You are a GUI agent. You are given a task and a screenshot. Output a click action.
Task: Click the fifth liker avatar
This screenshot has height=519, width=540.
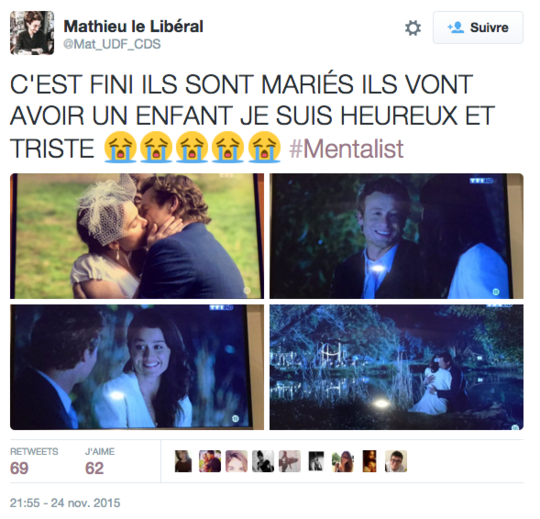point(290,461)
